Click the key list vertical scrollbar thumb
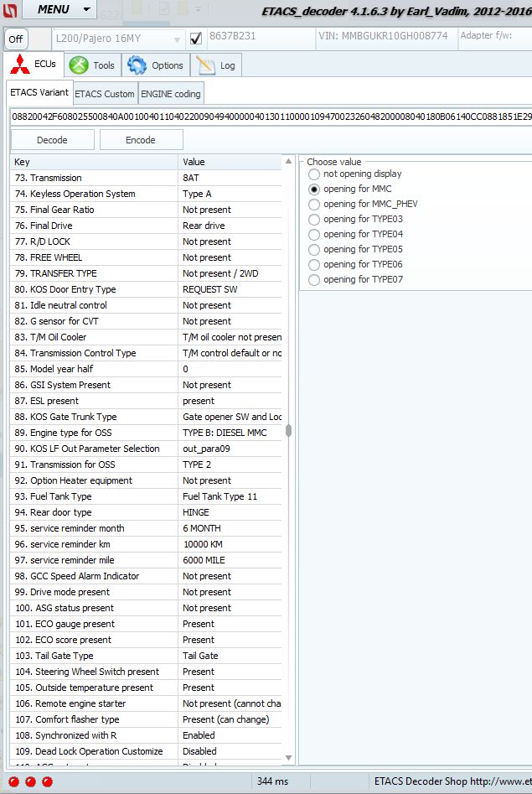532x794 pixels. pyautogui.click(x=289, y=431)
